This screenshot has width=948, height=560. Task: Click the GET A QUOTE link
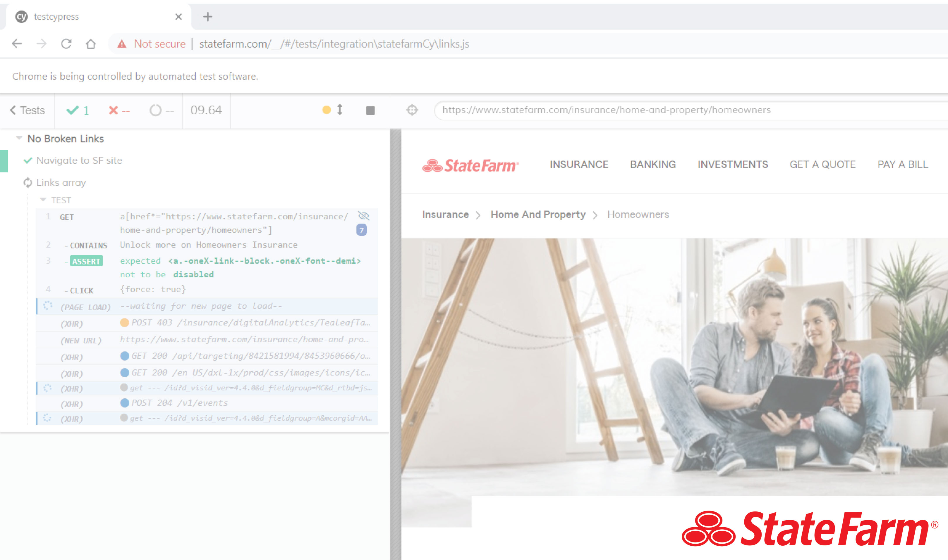coord(822,165)
